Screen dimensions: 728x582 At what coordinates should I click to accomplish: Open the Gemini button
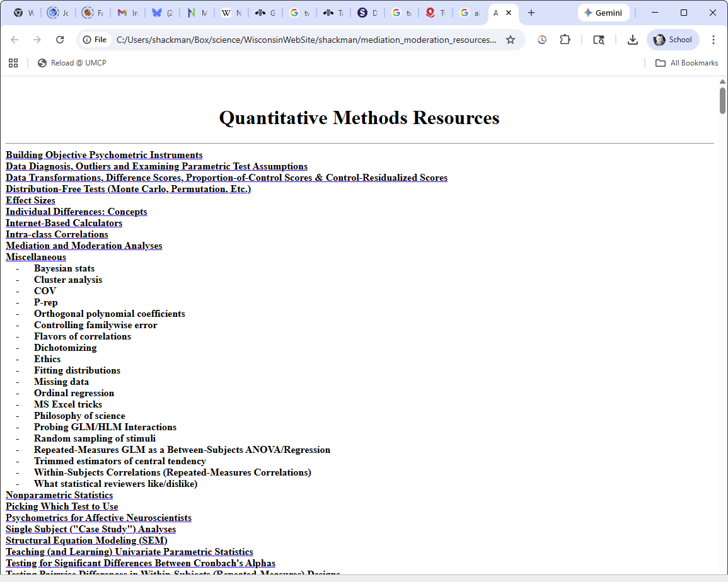pos(603,13)
